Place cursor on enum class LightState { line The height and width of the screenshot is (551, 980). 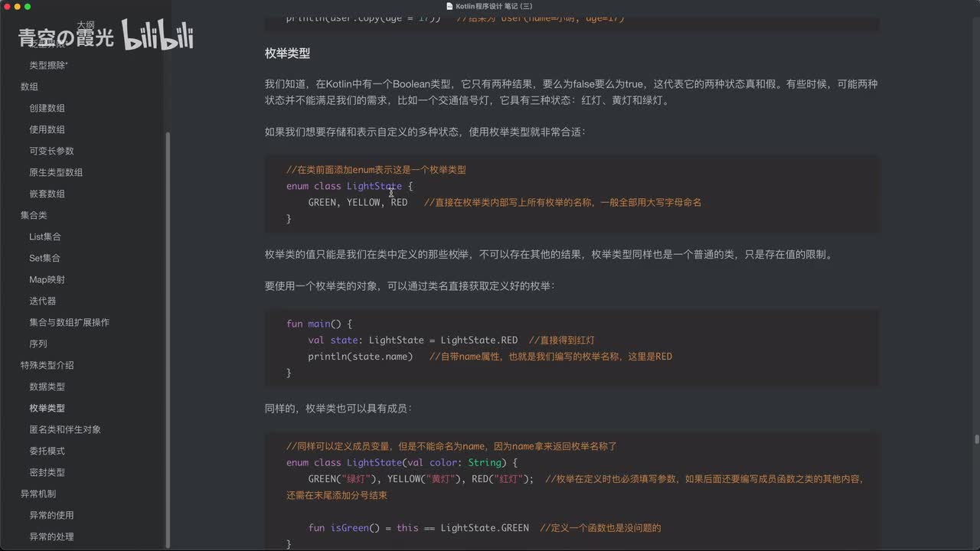tap(349, 186)
